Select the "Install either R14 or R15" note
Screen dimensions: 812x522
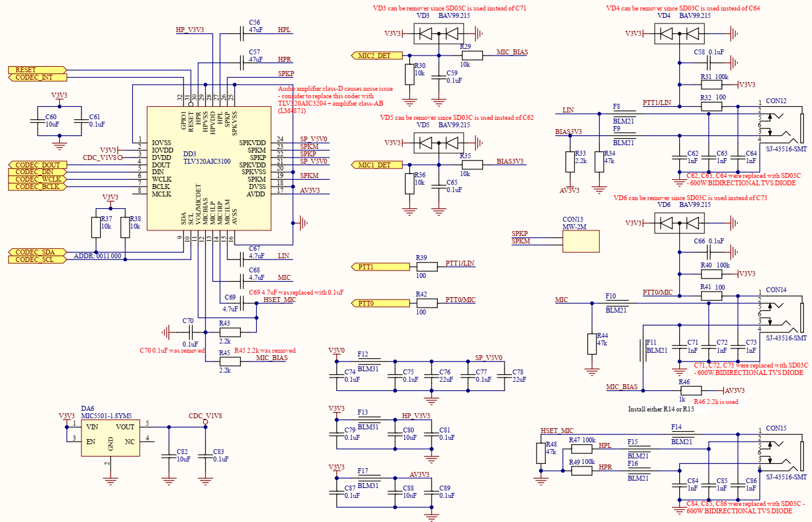[x=661, y=410]
